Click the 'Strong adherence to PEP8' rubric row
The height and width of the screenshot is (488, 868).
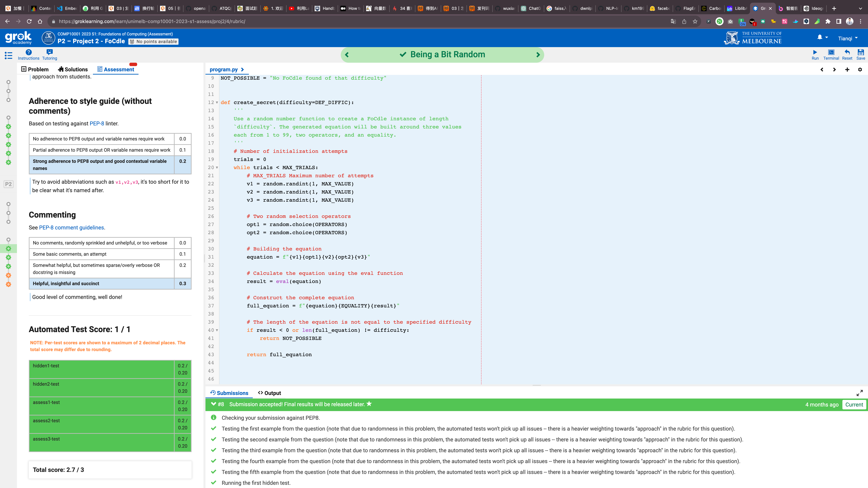pos(110,165)
